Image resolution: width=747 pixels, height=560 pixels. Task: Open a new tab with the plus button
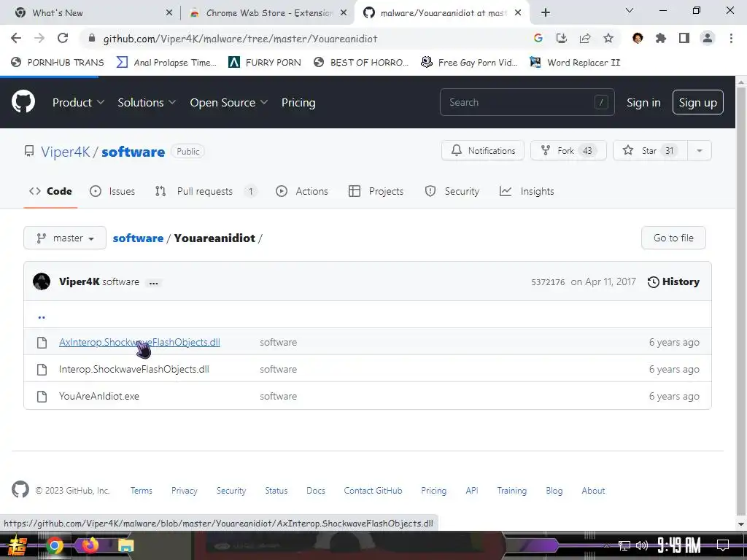coord(546,12)
